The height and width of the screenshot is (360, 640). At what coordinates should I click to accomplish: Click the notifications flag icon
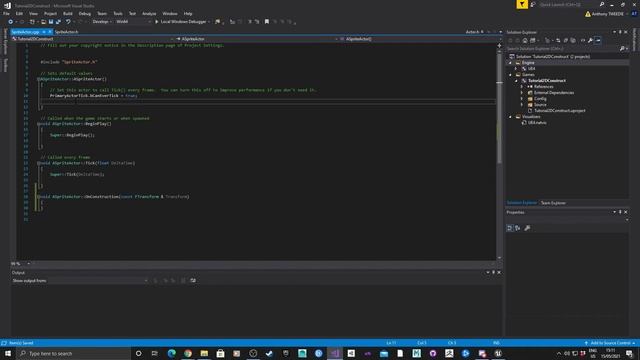pos(522,4)
